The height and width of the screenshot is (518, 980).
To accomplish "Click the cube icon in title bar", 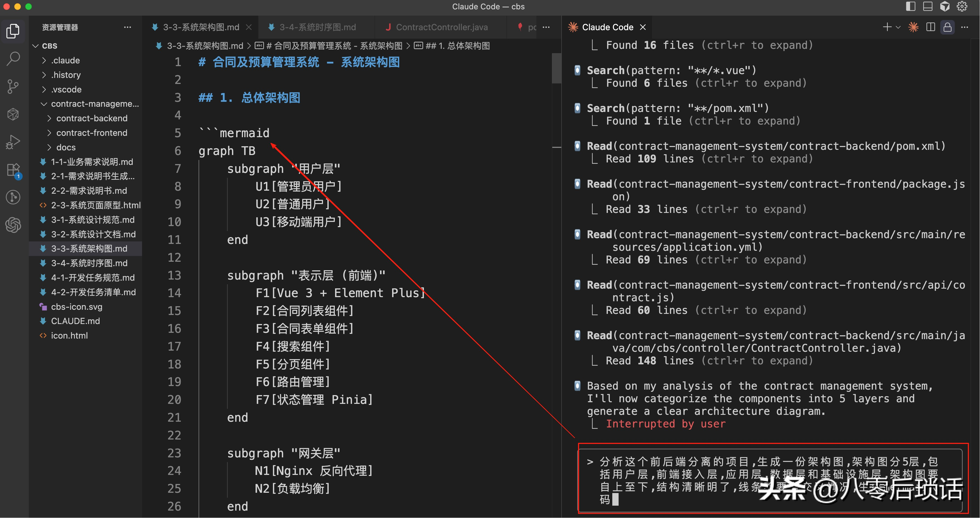I will [945, 7].
